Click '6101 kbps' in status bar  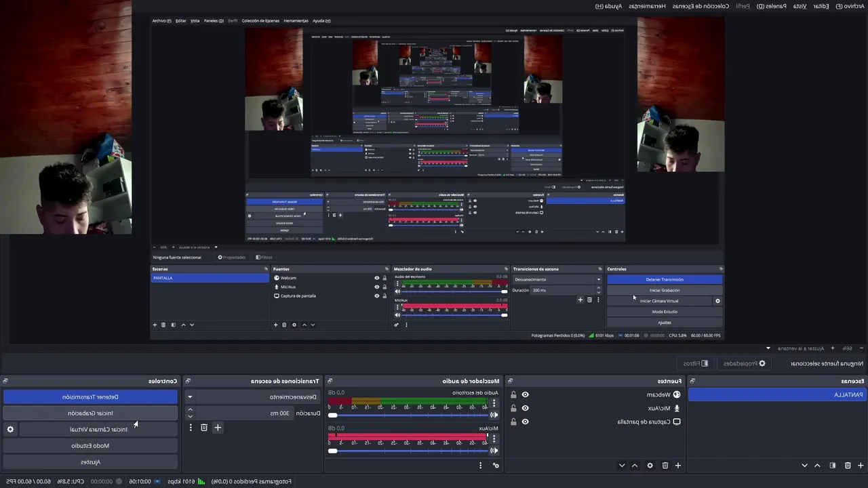pyautogui.click(x=182, y=481)
